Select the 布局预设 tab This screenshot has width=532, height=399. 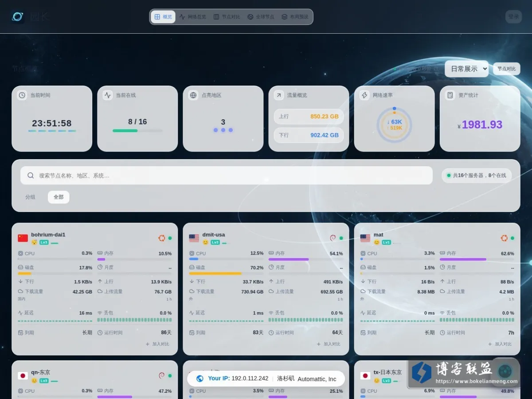click(295, 17)
